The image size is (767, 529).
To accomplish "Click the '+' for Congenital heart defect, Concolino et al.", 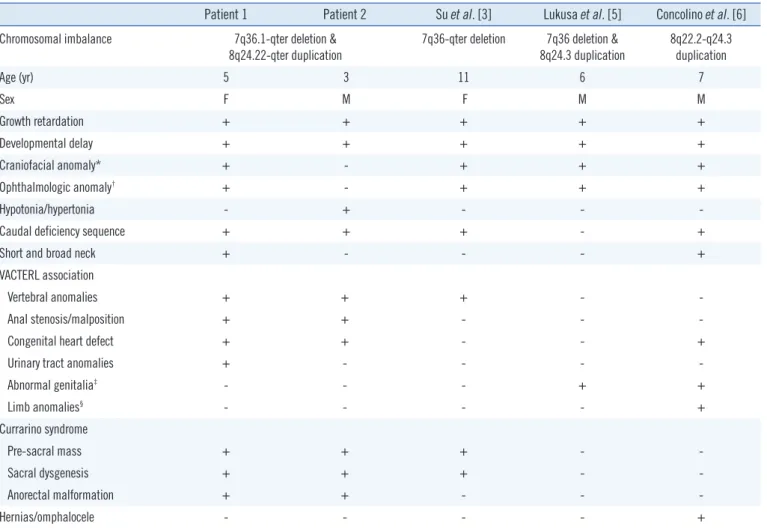I will pos(701,342).
